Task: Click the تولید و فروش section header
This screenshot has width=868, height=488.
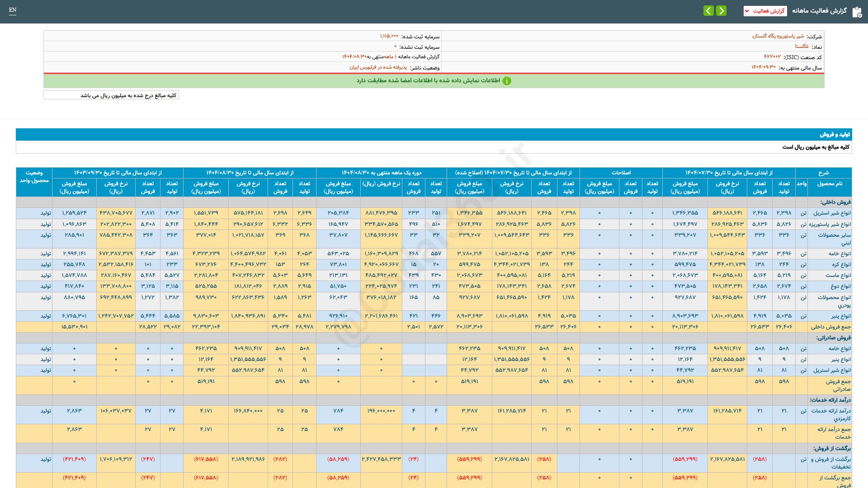Action: [x=835, y=135]
